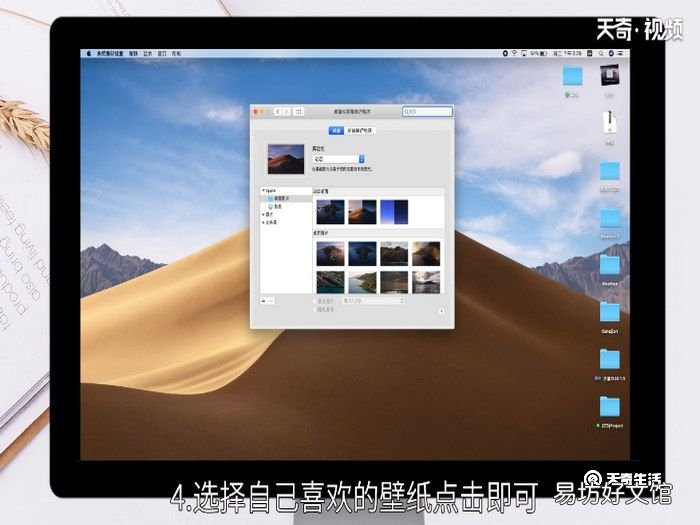Pick the rocky mountain ridge desktop picture
This screenshot has height=525, width=700.
click(x=394, y=254)
